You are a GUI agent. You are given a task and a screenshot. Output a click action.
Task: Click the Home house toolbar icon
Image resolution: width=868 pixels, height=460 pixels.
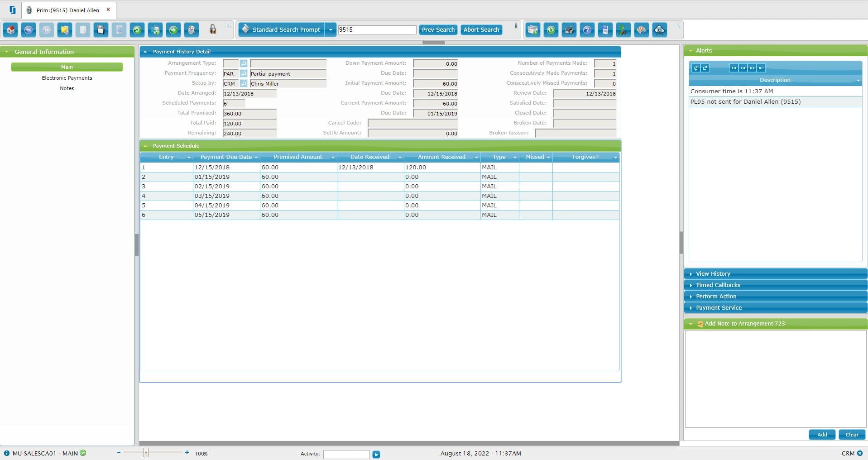tap(10, 30)
